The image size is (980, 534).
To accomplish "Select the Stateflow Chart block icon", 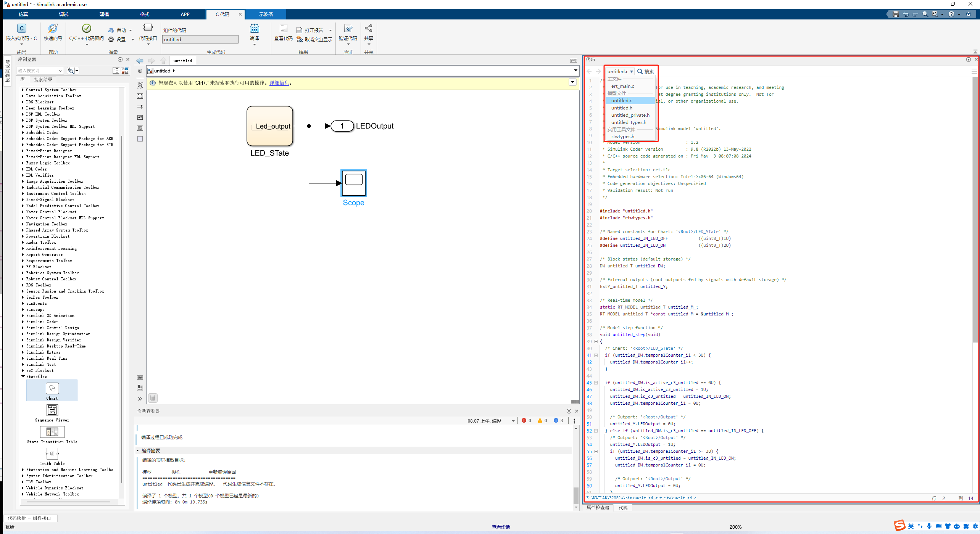I will click(52, 388).
